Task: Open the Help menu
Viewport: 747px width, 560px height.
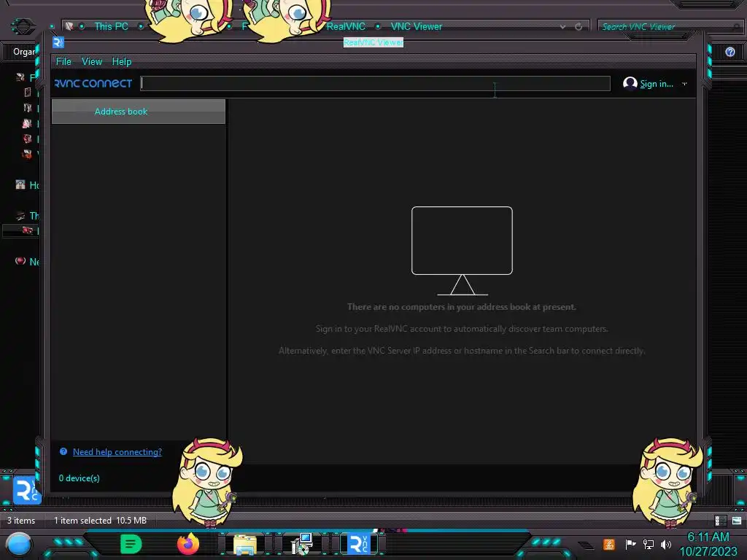Action: (122, 61)
